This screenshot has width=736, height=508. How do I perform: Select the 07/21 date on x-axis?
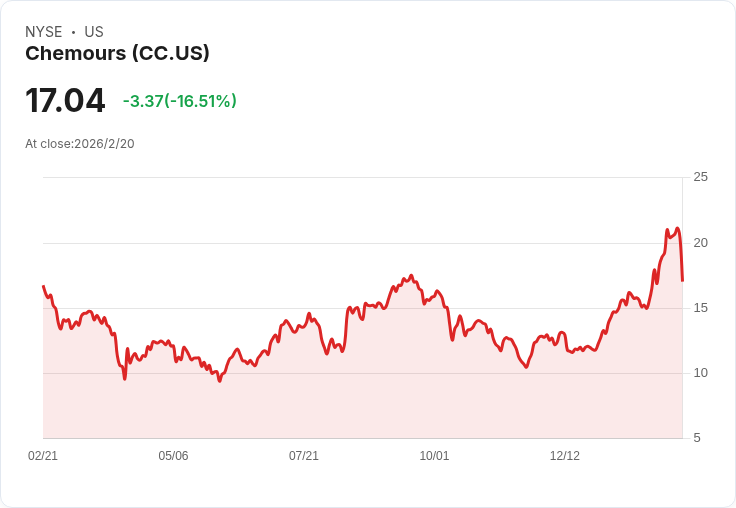(x=304, y=456)
